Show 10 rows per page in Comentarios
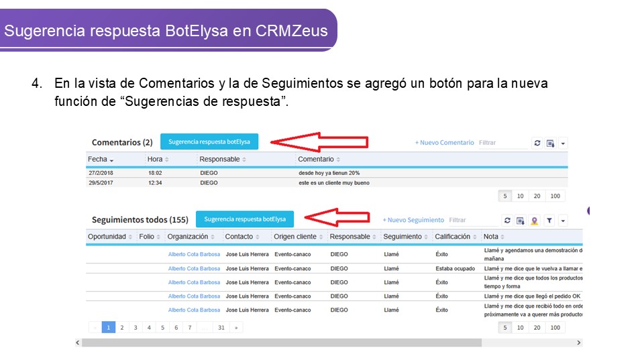The width and height of the screenshot is (644, 362). (x=520, y=196)
